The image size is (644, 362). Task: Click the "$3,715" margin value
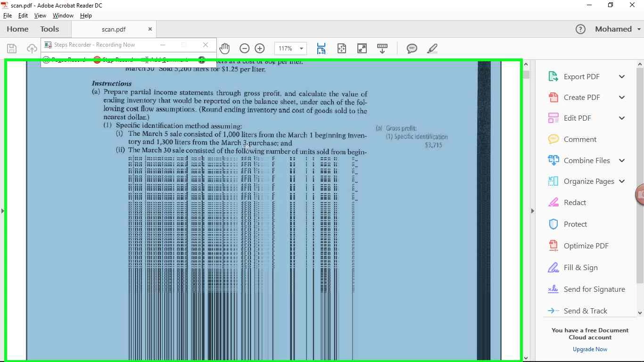[433, 145]
